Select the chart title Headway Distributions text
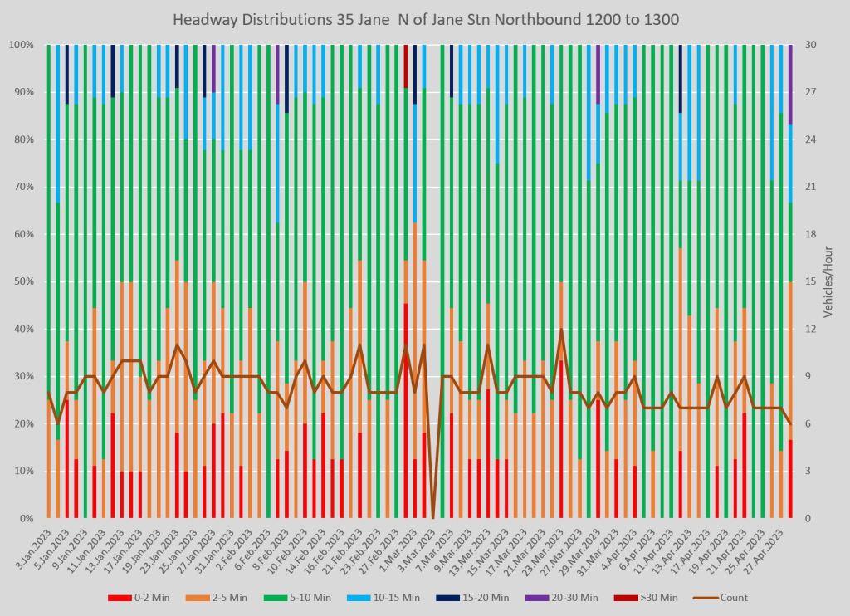Image resolution: width=850 pixels, height=616 pixels. coord(425,19)
